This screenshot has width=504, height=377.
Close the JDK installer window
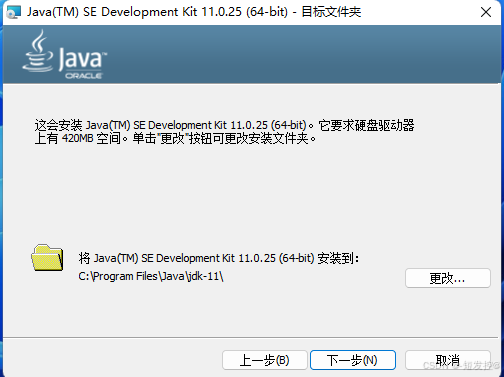[x=486, y=12]
